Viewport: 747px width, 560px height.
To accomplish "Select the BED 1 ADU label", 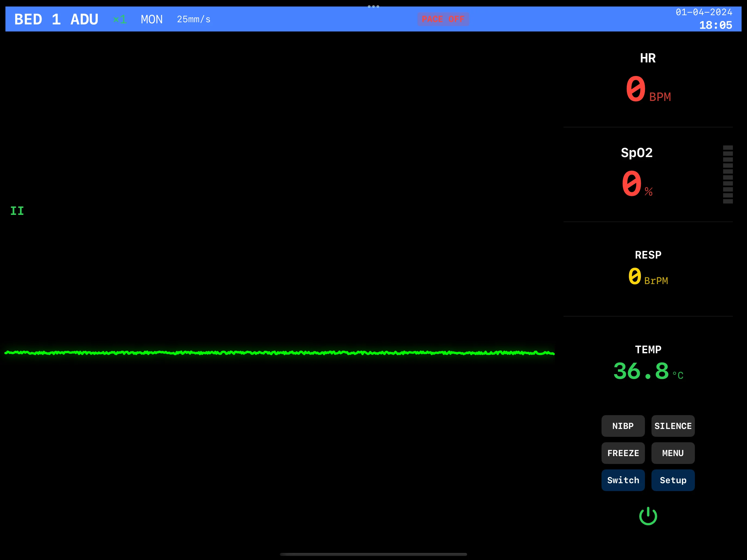I will click(x=56, y=19).
